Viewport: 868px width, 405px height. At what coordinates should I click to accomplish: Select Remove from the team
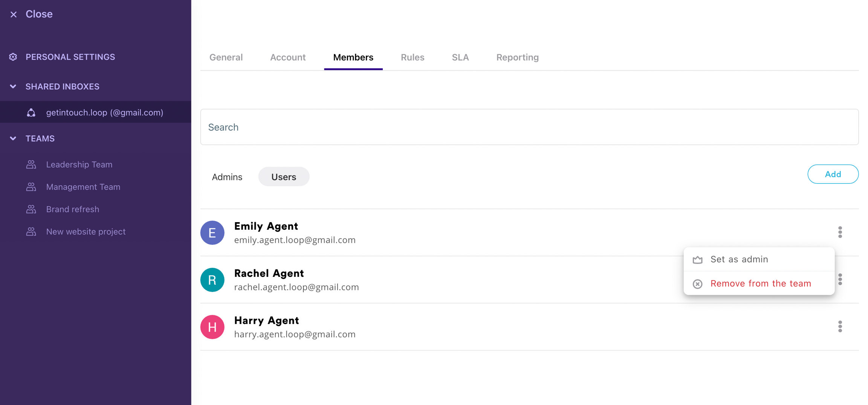tap(761, 284)
